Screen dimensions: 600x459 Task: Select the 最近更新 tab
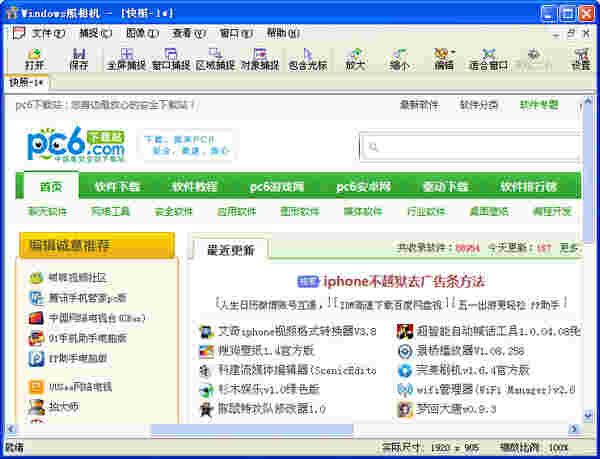coord(231,251)
